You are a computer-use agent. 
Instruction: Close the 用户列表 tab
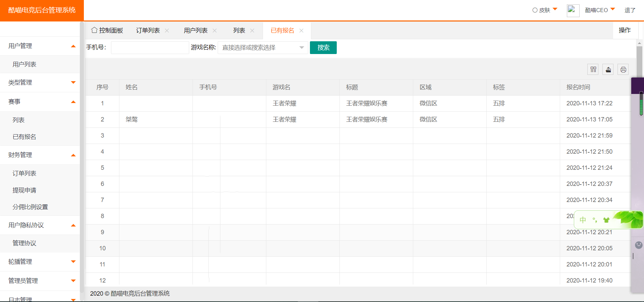pos(215,31)
